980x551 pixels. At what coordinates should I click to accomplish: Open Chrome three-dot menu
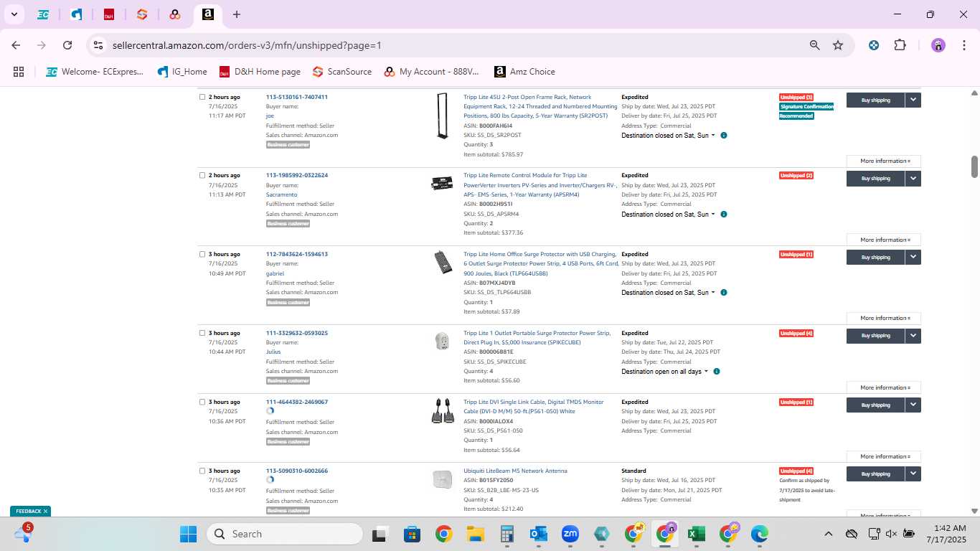(x=963, y=45)
